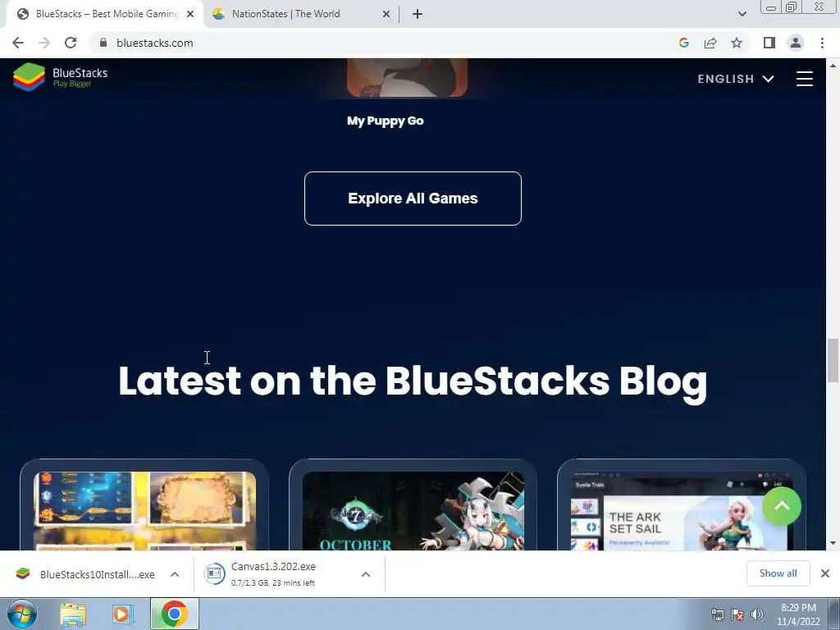Viewport: 840px width, 630px height.
Task: Open the taskbar clock showing 8:29 PM
Action: click(x=798, y=614)
